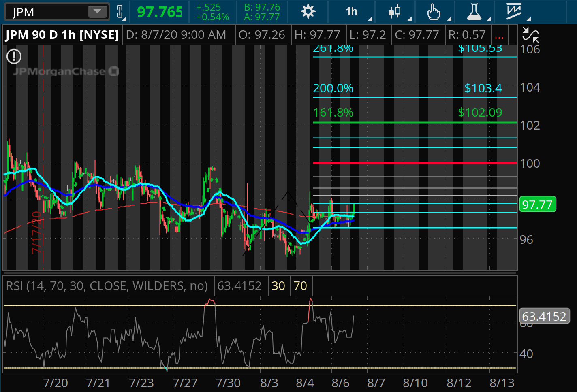Click the RSI study title label
This screenshot has width=577, height=392.
(107, 286)
